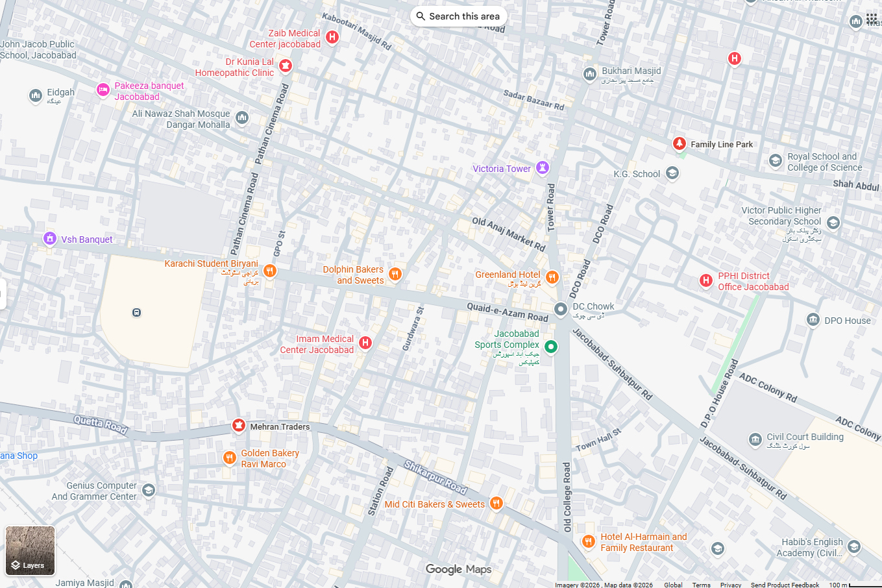The image size is (882, 588).
Task: Click Send Product Feedback link
Action: [x=785, y=585]
